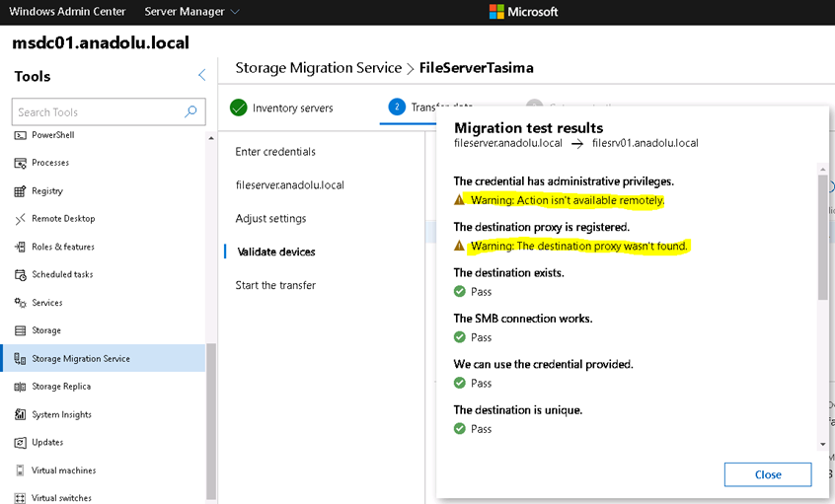Click the green Inventory servers checkmark
Image resolution: width=835 pixels, height=504 pixels.
(x=239, y=108)
